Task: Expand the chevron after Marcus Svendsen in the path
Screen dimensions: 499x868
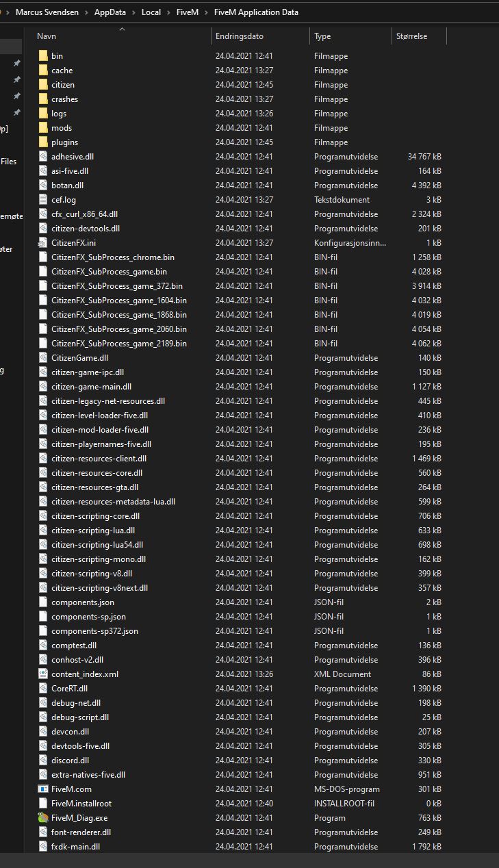Action: coord(87,12)
